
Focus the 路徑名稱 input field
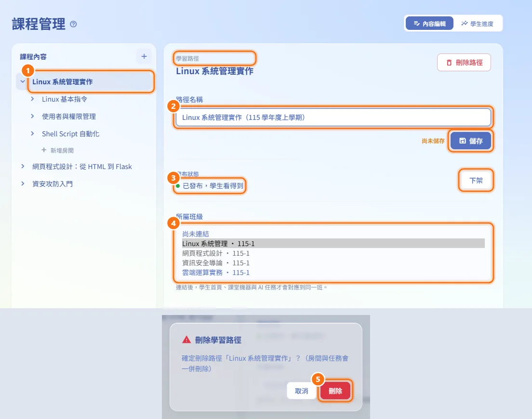(333, 118)
